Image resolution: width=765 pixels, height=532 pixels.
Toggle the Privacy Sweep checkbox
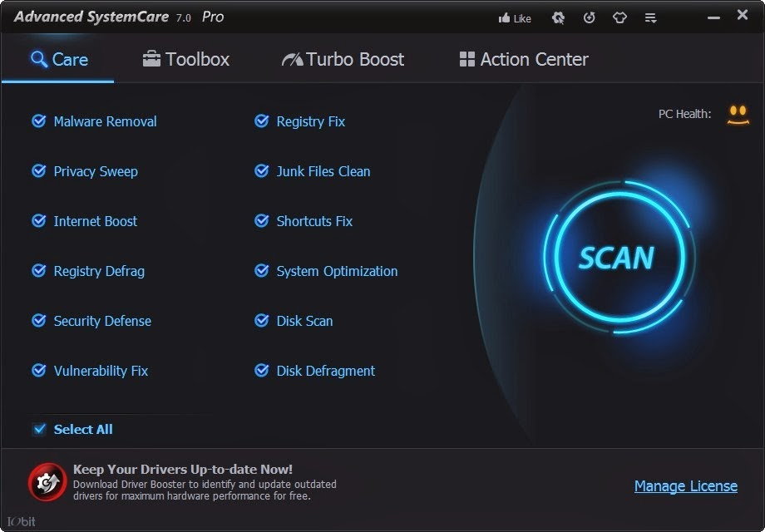(x=39, y=170)
